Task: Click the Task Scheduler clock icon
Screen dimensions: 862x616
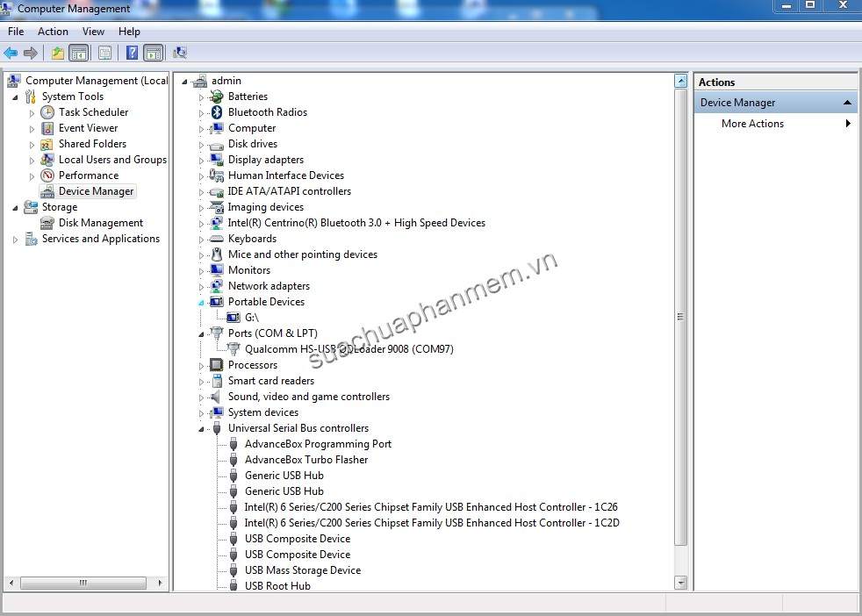Action: click(x=47, y=112)
